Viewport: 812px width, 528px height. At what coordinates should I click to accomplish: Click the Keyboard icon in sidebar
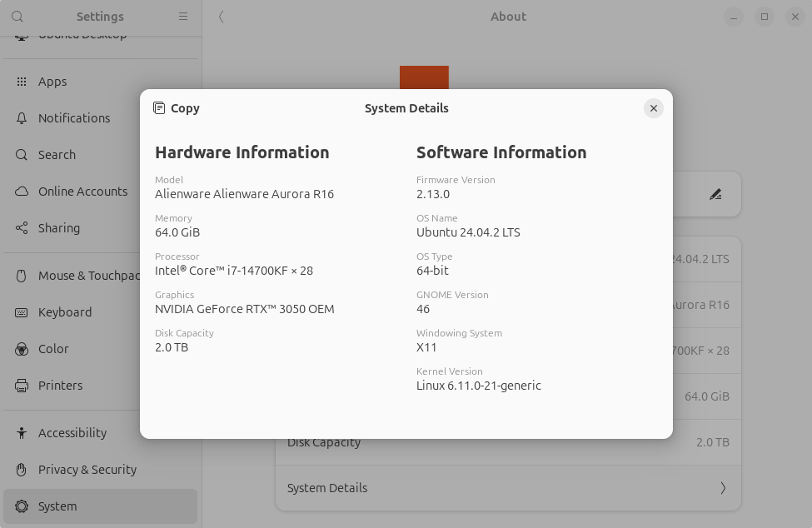21,312
